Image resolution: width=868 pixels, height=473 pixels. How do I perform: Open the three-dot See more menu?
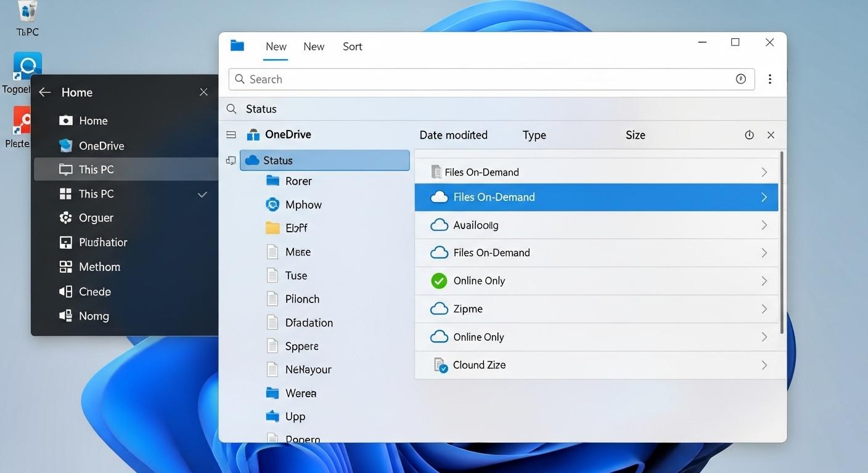[x=770, y=79]
